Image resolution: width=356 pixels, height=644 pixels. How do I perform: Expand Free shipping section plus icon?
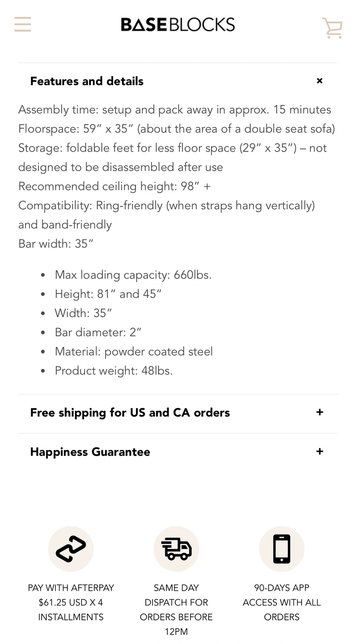[319, 412]
